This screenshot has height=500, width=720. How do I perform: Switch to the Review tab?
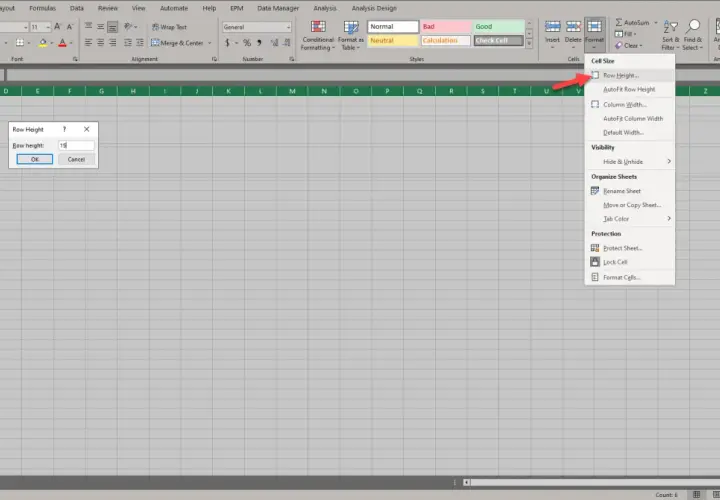click(x=108, y=8)
